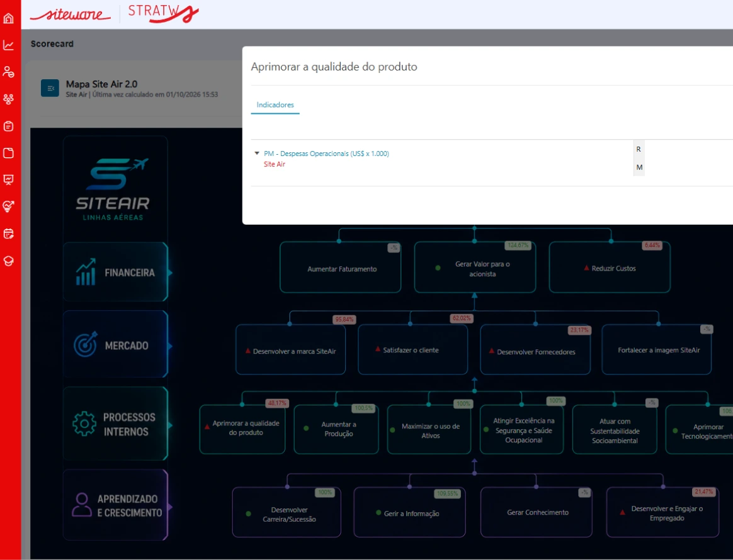Viewport: 733px width, 560px height.
Task: Open the home icon in the sidebar
Action: [x=8, y=19]
